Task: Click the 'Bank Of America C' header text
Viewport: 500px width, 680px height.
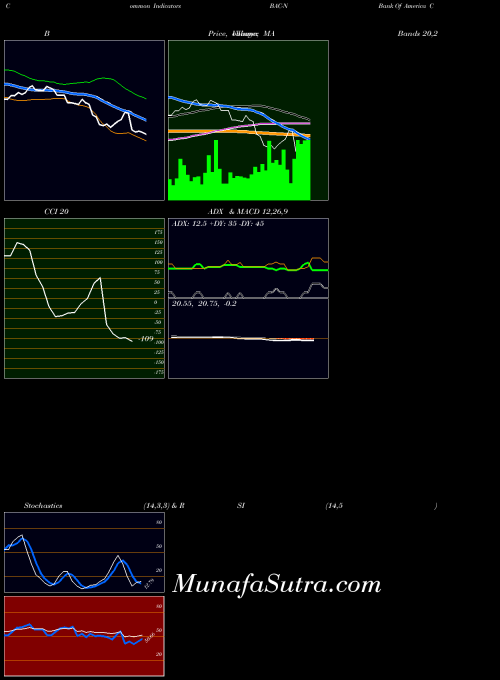Action: pos(406,6)
